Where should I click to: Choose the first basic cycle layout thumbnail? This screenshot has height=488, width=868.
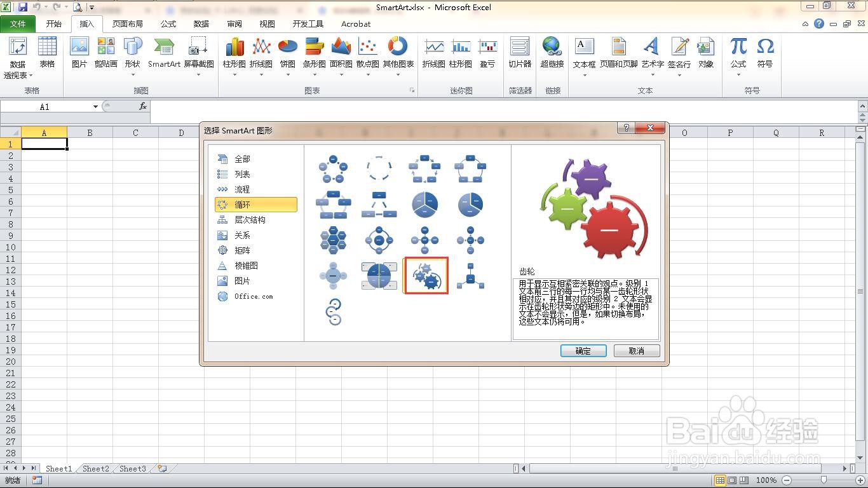click(x=333, y=168)
